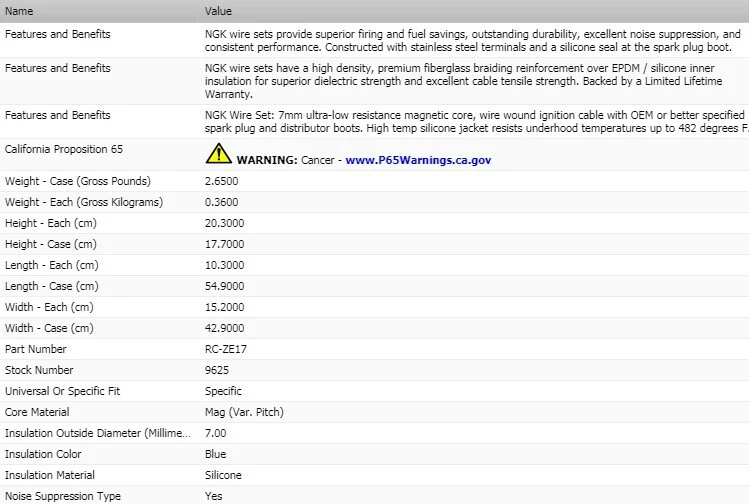The width and height of the screenshot is (749, 504).
Task: Select the Insulation Outside Diameter label
Action: pyautogui.click(x=97, y=433)
